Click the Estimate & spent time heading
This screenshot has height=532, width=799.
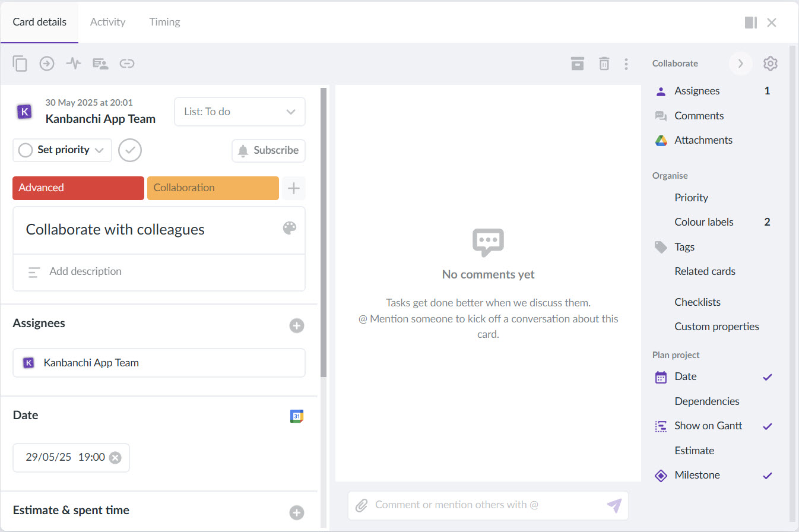click(71, 510)
